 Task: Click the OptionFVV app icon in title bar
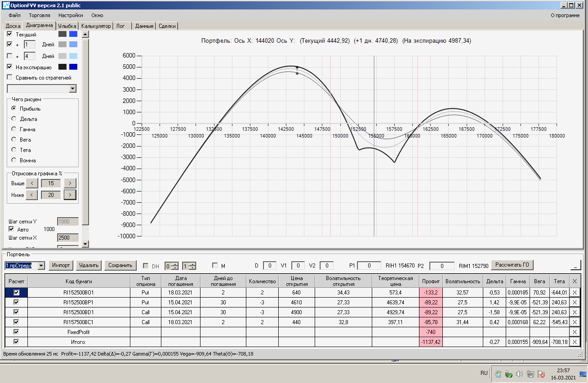tap(6, 5)
